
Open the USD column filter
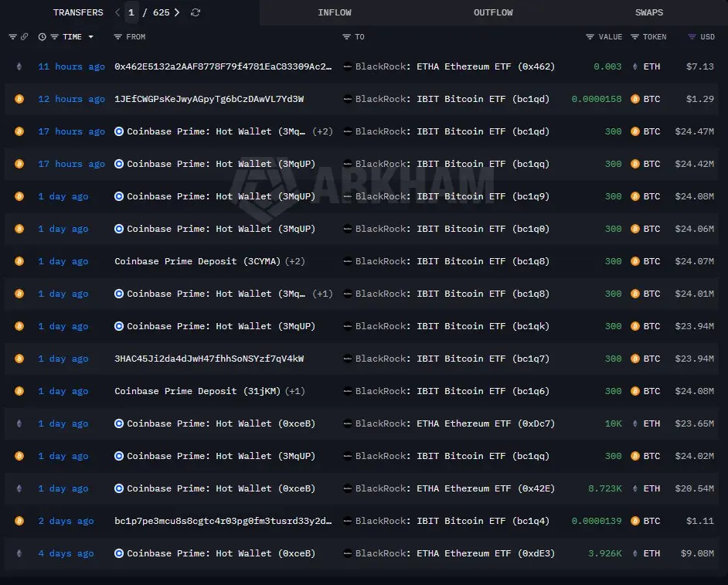[692, 36]
